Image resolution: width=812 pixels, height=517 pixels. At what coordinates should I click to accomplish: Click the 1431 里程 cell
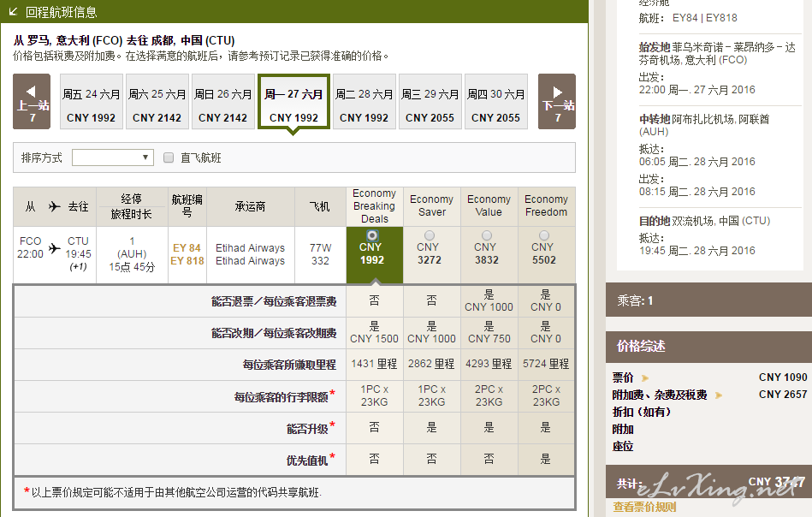coord(374,364)
